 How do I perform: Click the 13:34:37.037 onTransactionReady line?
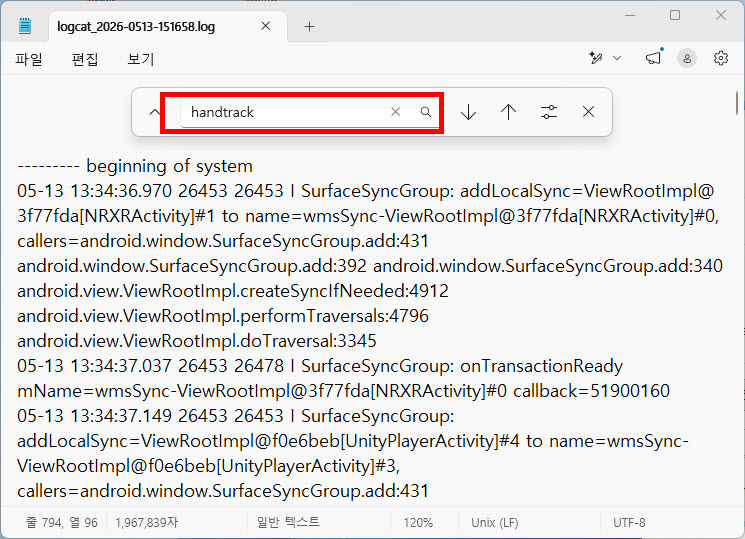point(320,366)
